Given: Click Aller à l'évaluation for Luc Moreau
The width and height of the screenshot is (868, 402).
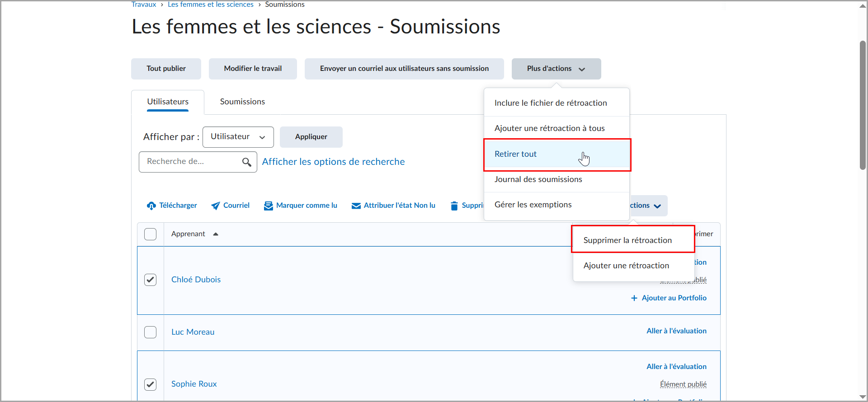Looking at the screenshot, I should coord(676,331).
